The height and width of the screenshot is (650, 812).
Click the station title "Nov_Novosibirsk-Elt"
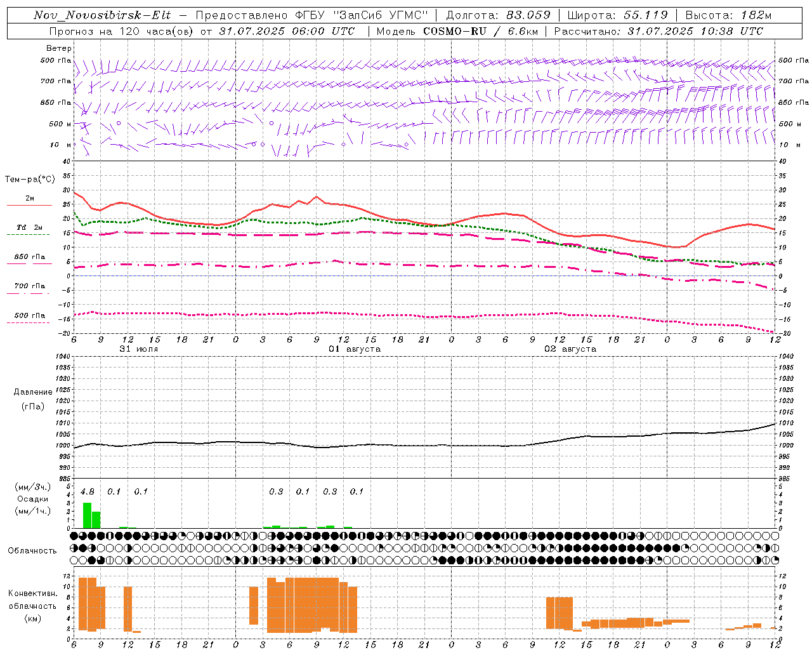click(102, 15)
